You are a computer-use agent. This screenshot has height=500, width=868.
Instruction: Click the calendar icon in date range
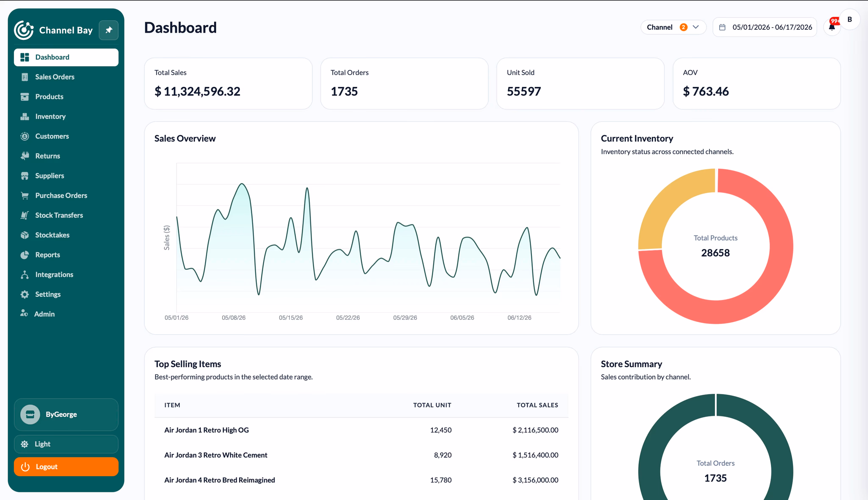pyautogui.click(x=723, y=27)
